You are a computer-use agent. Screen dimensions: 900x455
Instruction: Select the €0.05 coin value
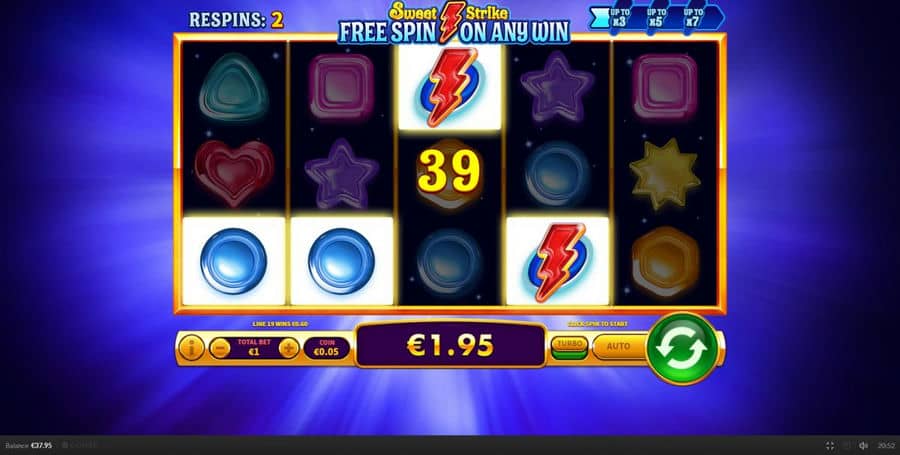(327, 348)
